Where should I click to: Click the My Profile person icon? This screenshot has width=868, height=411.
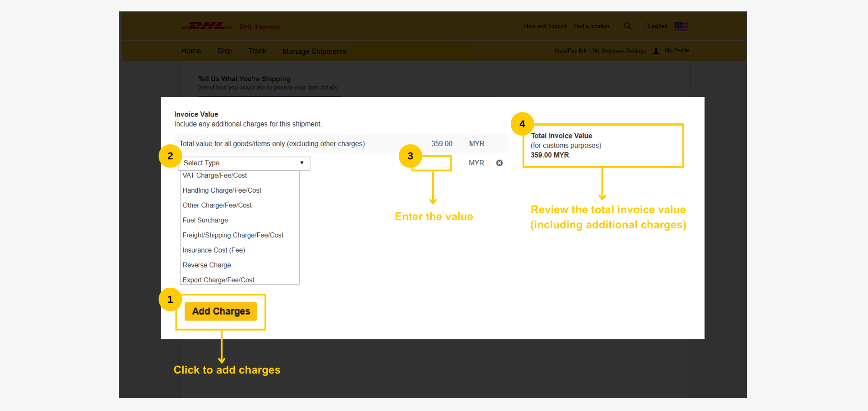pos(656,51)
